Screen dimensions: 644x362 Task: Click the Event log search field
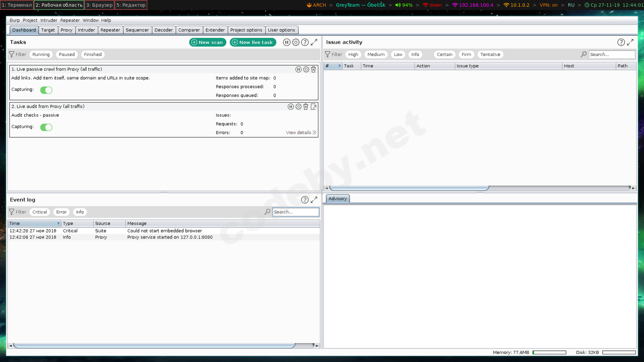(295, 212)
